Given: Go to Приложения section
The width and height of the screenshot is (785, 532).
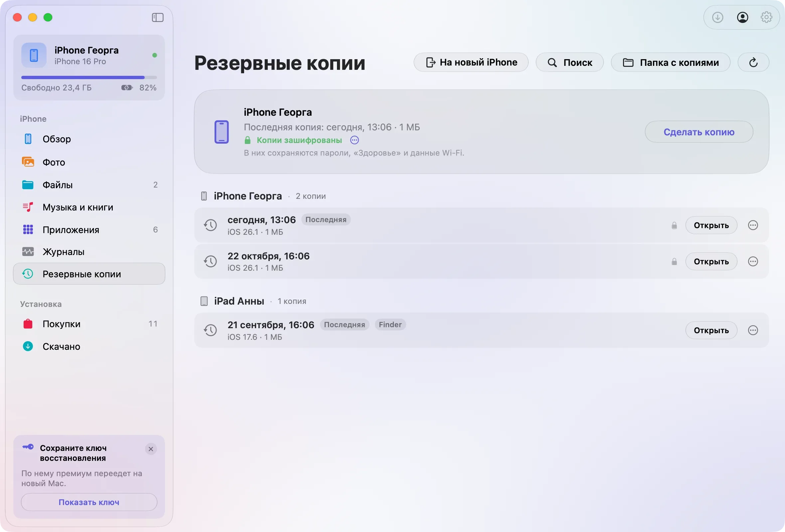Looking at the screenshot, I should click(x=89, y=229).
